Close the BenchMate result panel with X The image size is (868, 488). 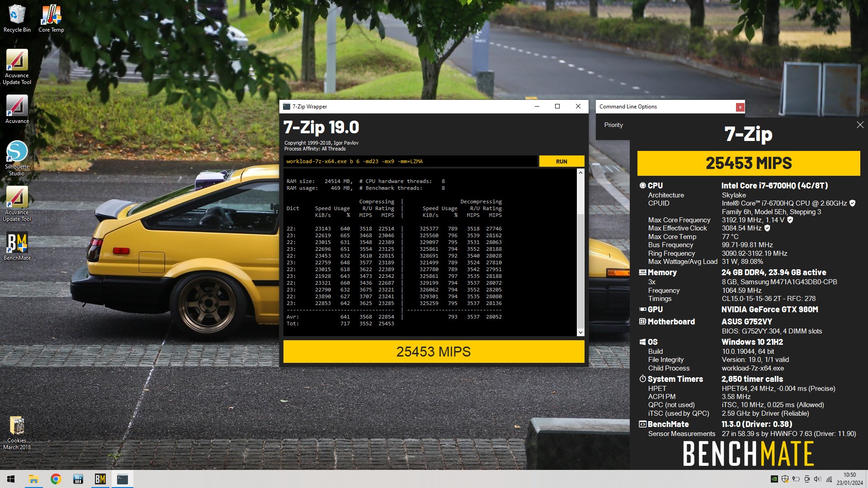point(860,125)
